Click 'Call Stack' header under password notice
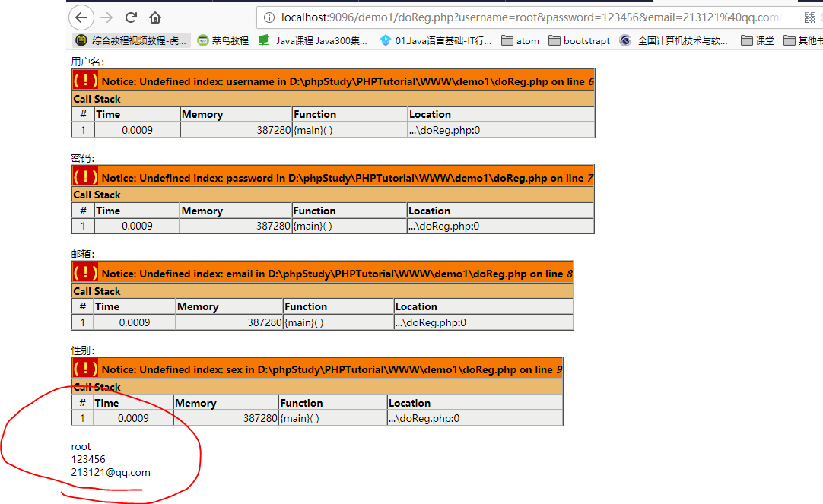The height and width of the screenshot is (504, 823). click(97, 195)
